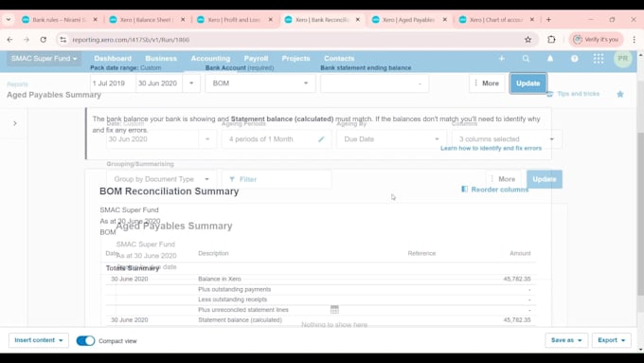Open the Business menu
Screen dimensions: 644x363
coord(161,59)
